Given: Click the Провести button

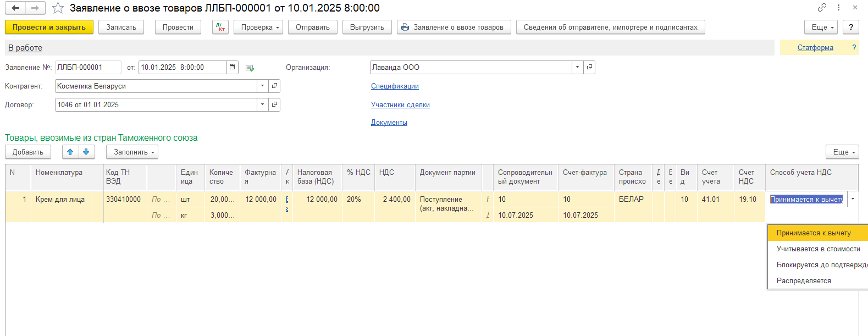Looking at the screenshot, I should [178, 27].
